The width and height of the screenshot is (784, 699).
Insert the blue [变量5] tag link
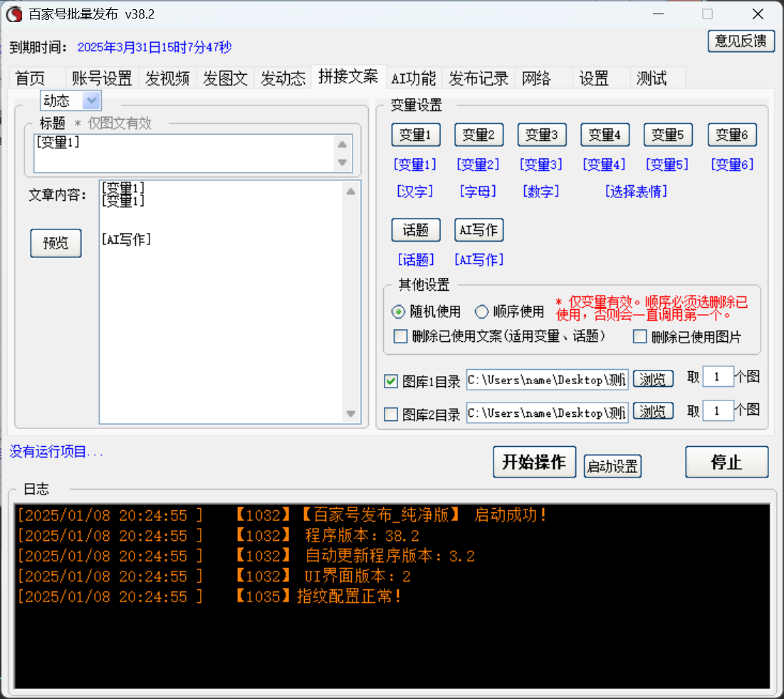pos(667,164)
